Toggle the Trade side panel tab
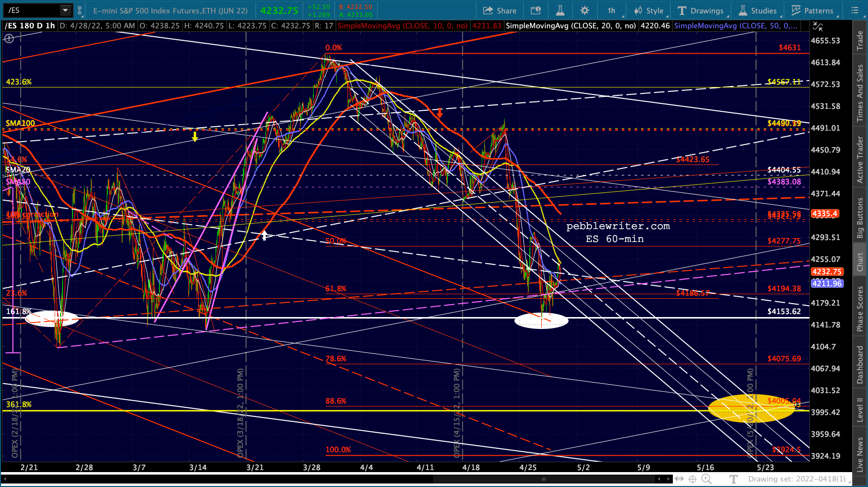Viewport: 868px width, 487px height. click(860, 40)
